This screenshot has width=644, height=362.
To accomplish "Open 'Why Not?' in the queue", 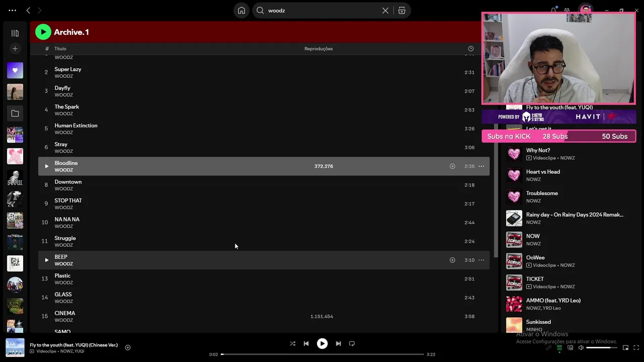I will tap(538, 150).
